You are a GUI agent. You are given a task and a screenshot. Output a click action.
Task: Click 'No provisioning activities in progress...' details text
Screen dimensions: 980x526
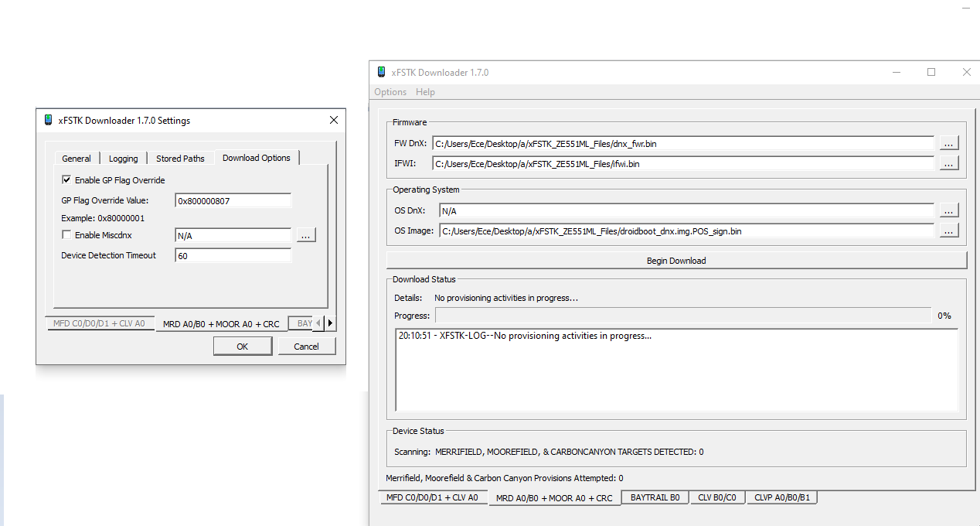tap(506, 298)
